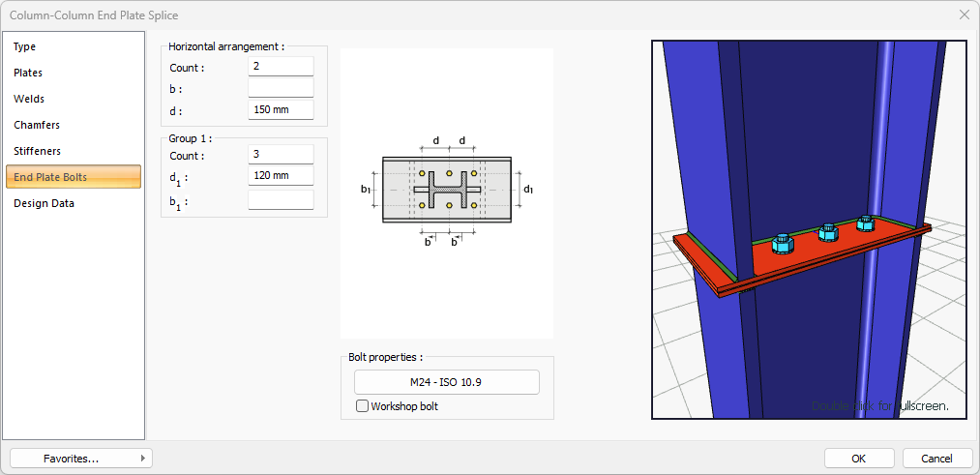Select the Welds category
The width and height of the screenshot is (980, 475).
pos(29,99)
